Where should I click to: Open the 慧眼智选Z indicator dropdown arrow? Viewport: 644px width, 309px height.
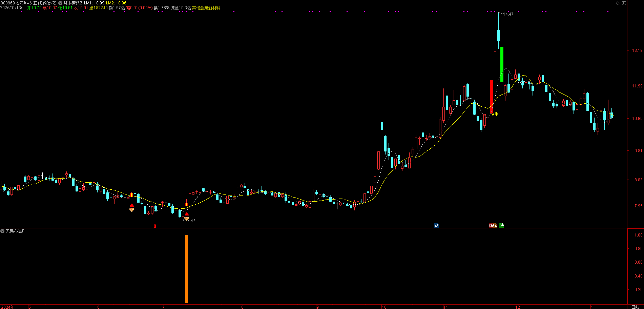(61, 3)
